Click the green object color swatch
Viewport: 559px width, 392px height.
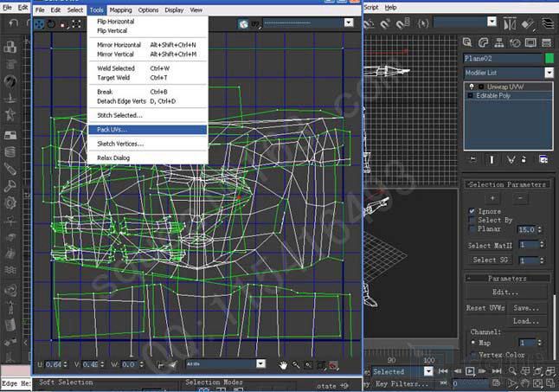(x=549, y=58)
